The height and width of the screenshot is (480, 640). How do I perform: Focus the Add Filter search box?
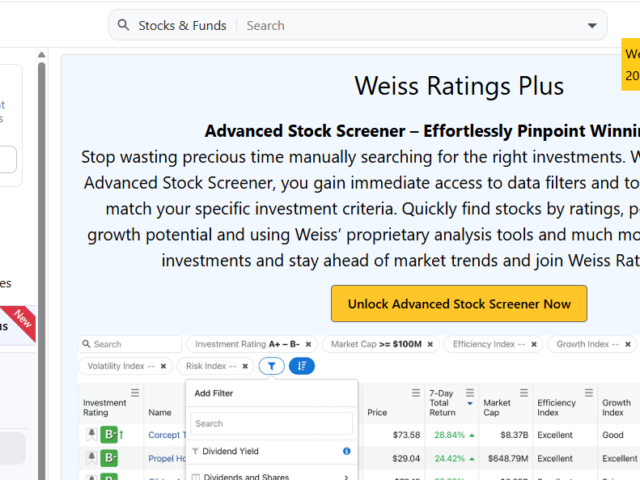(x=271, y=423)
